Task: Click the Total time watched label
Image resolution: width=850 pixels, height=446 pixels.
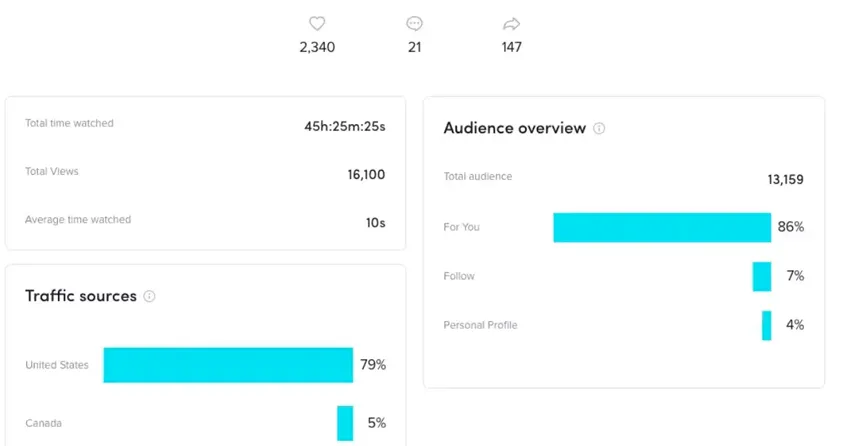Action: pyautogui.click(x=69, y=124)
